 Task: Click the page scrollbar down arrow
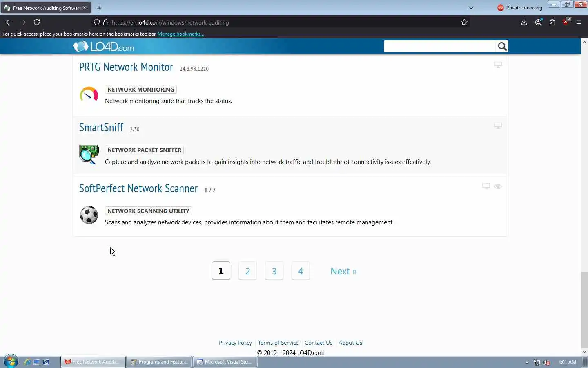pos(584,352)
